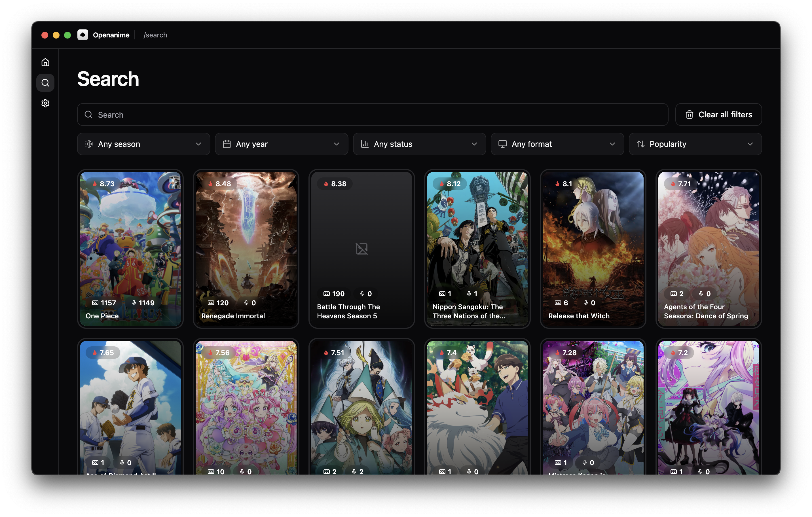This screenshot has width=812, height=517.
Task: Click the 8.1 rating on Release that Witch
Action: click(x=563, y=184)
